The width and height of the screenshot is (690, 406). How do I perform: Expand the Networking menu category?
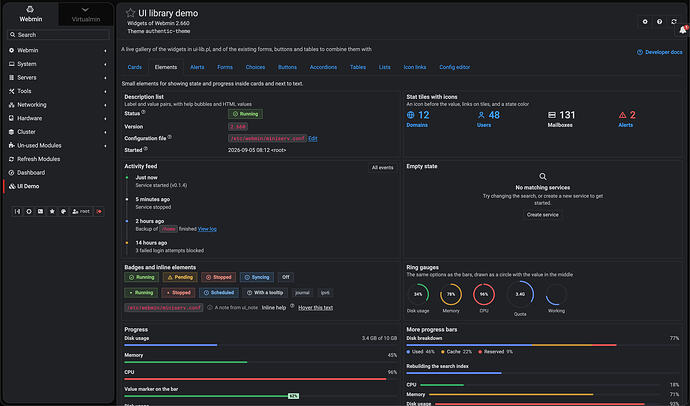click(58, 105)
